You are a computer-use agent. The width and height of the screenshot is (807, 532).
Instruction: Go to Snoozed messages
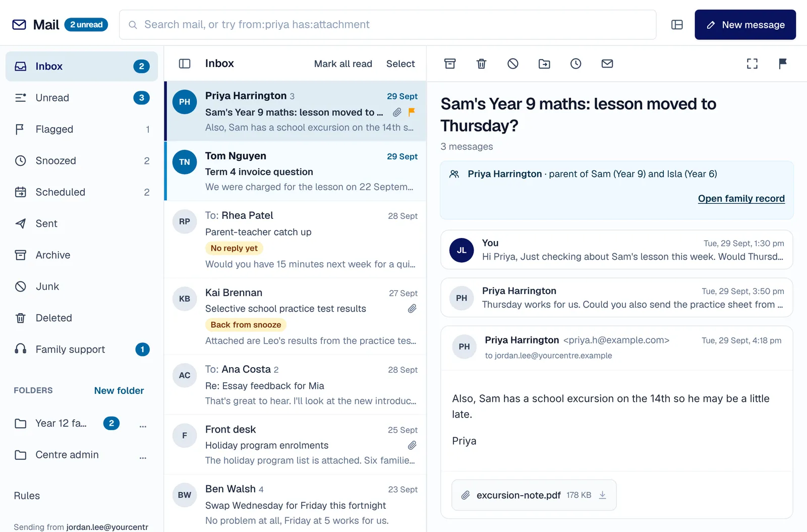[82, 161]
